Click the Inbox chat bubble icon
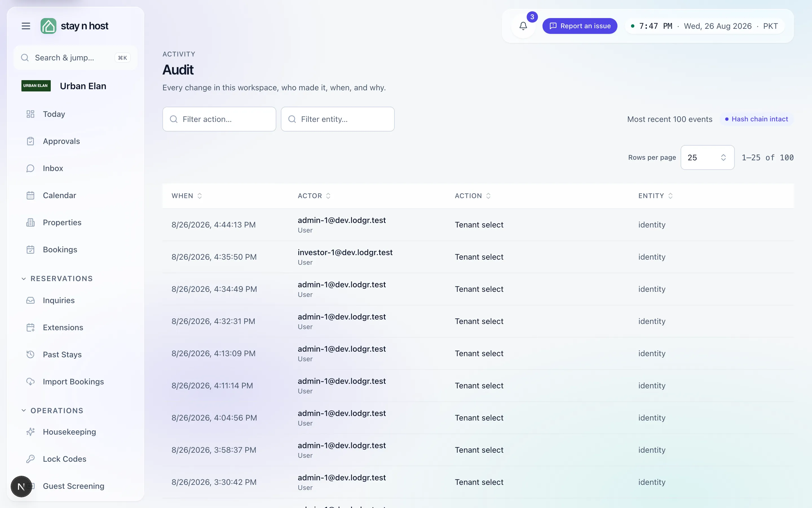Screen dimensions: 812x508 pyautogui.click(x=30, y=168)
